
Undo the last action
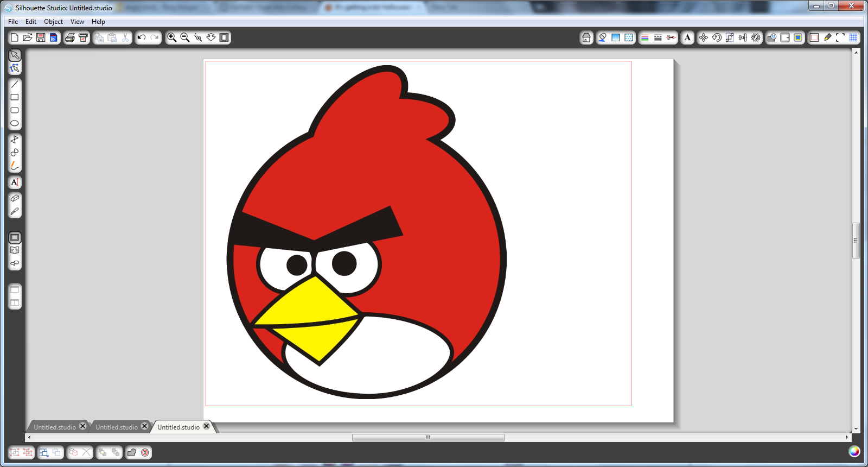[x=142, y=37]
